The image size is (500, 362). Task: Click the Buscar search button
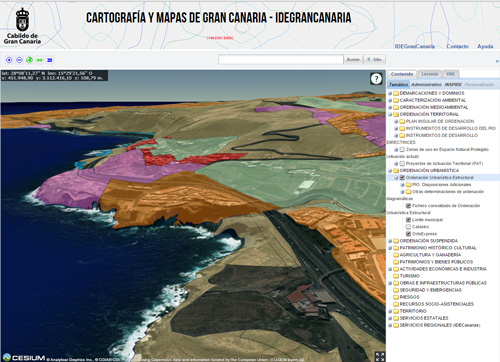click(x=353, y=59)
